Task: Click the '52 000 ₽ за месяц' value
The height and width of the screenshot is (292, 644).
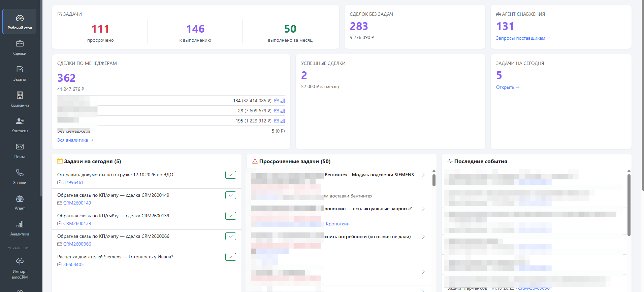Action: (320, 87)
